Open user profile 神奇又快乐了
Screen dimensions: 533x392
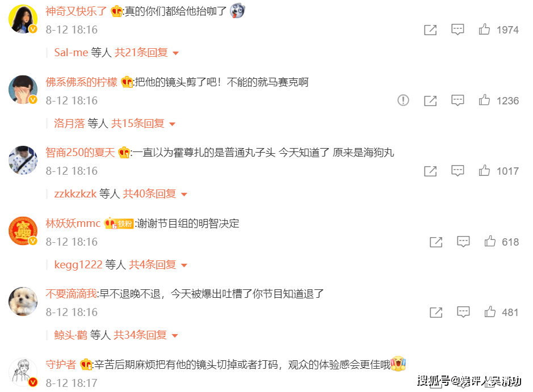click(x=76, y=11)
